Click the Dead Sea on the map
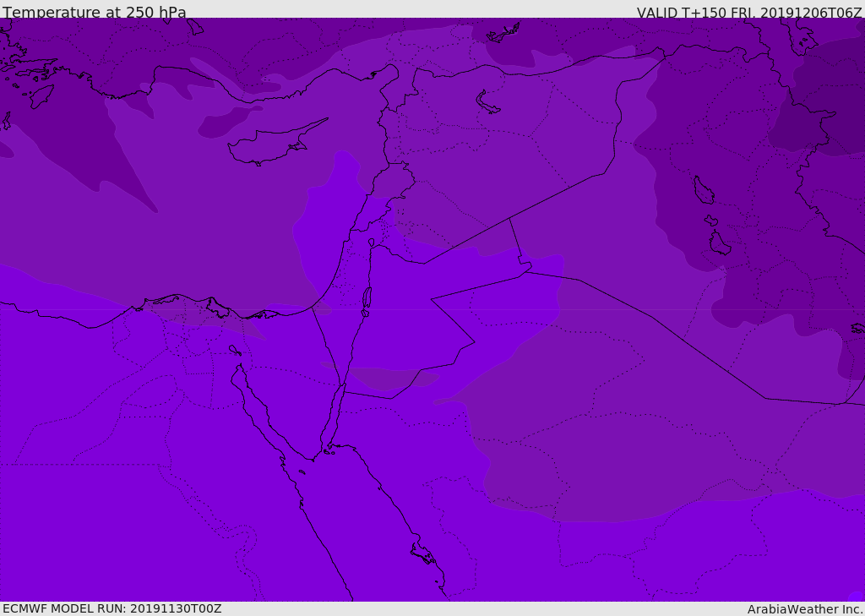The width and height of the screenshot is (865, 616). pos(367,301)
